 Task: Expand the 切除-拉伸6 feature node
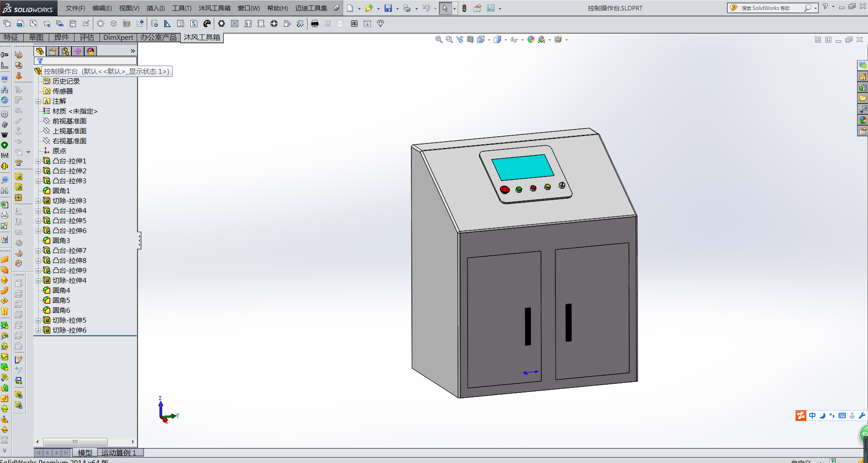39,330
